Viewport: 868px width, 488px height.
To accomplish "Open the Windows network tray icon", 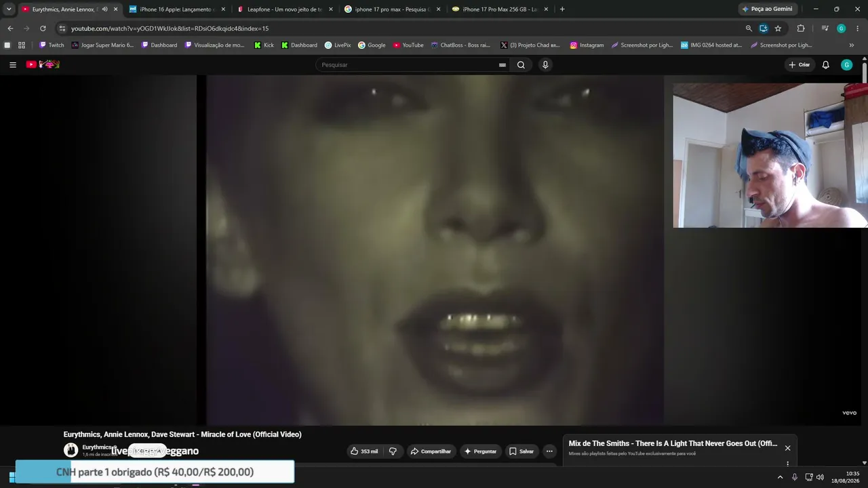I will click(x=808, y=477).
